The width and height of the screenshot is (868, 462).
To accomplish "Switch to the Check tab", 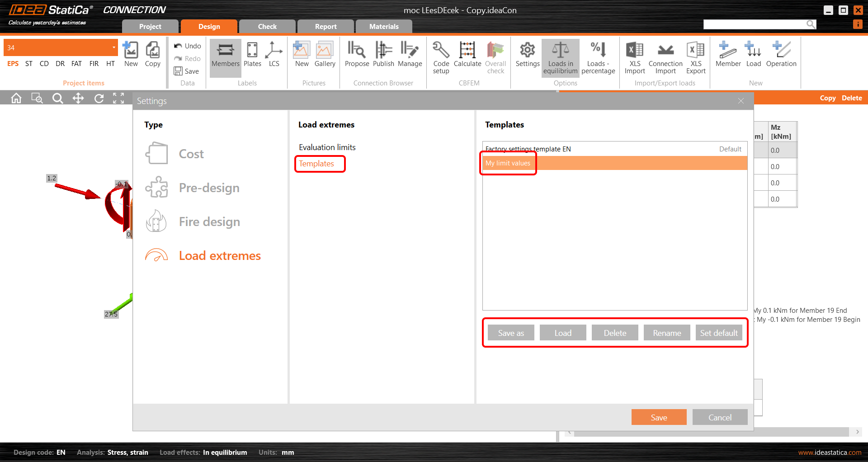I will [x=267, y=27].
